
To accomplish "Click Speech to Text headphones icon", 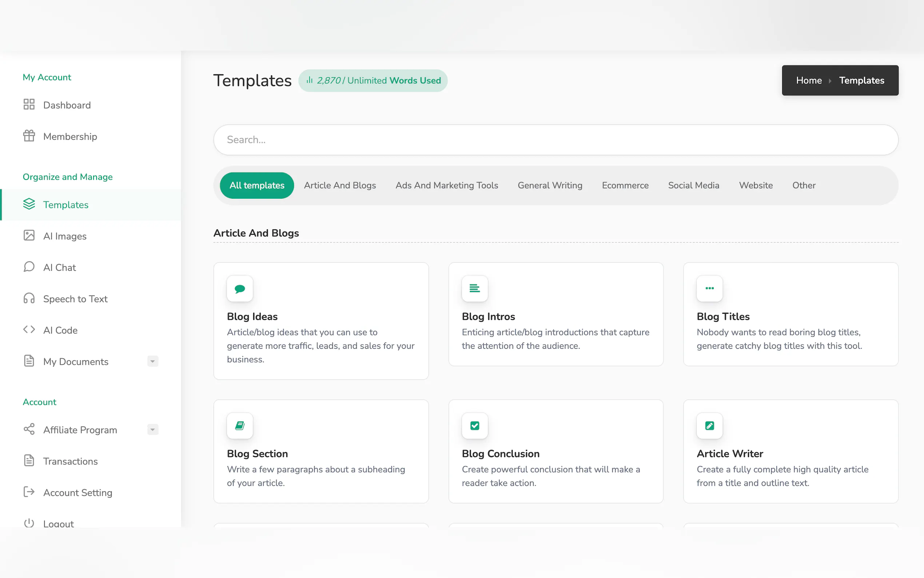I will (29, 298).
